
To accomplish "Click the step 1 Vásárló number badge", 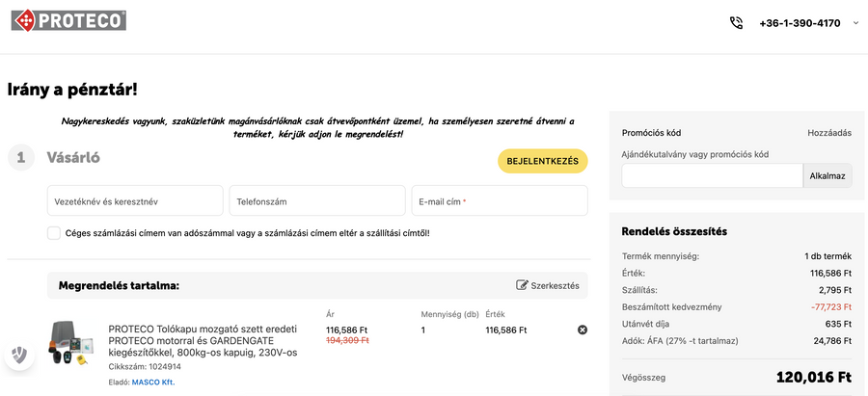I will coord(22,157).
